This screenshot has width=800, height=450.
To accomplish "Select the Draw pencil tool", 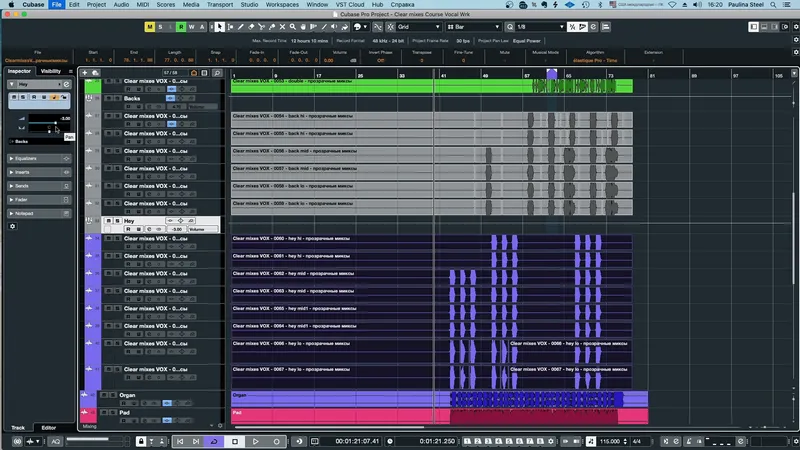I will (241, 27).
